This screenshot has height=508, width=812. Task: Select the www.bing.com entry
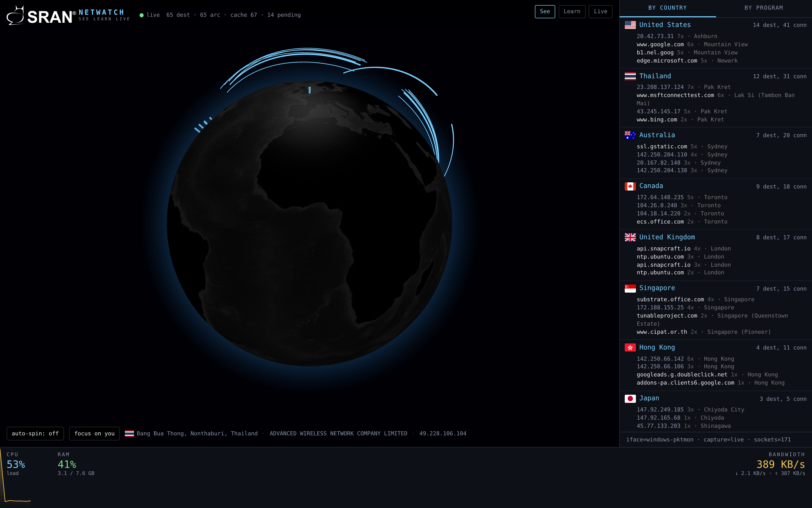click(680, 120)
